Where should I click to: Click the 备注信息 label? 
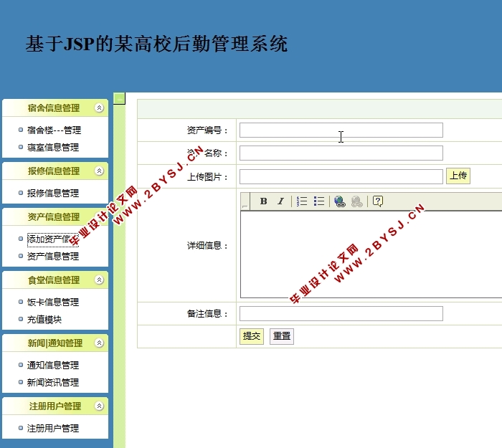tap(207, 314)
